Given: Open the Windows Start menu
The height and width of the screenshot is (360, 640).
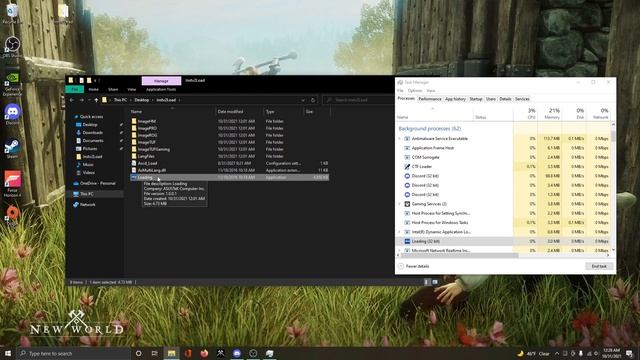Looking at the screenshot, I should pos(8,353).
